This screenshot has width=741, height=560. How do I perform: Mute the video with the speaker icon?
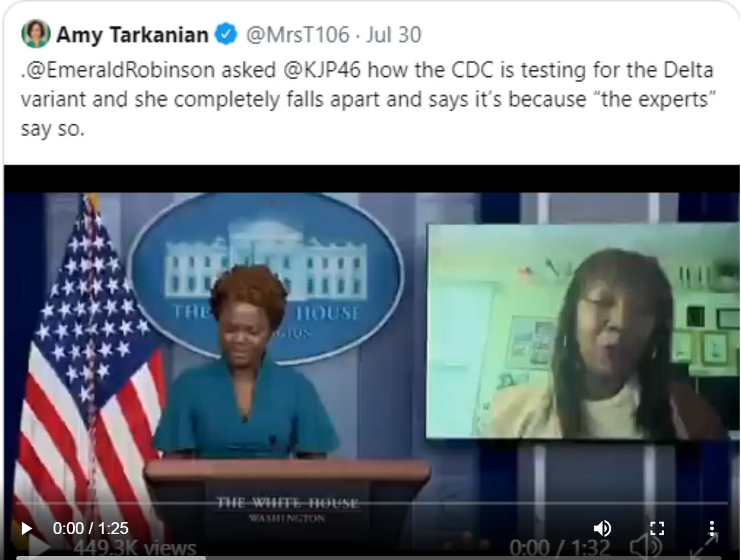coord(603,528)
